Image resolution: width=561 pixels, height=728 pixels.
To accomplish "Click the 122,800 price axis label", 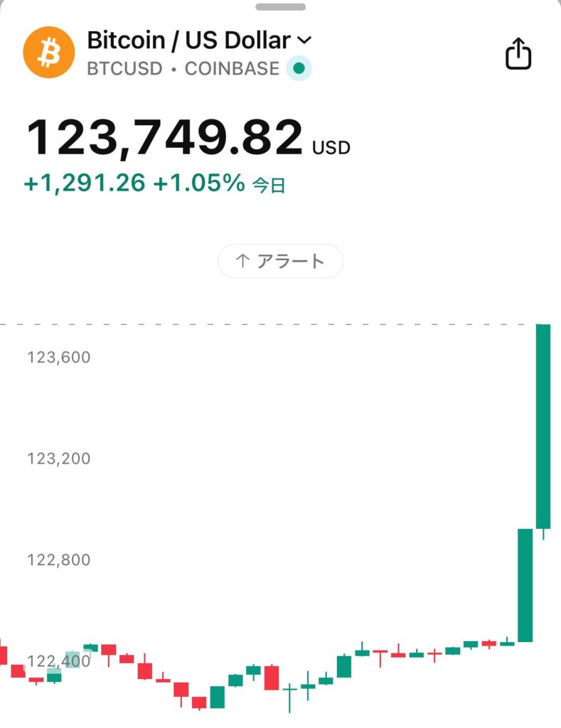I will (59, 560).
